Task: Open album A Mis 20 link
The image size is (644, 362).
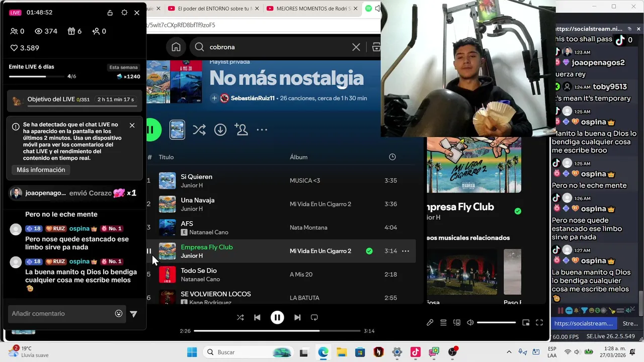Action: click(301, 275)
